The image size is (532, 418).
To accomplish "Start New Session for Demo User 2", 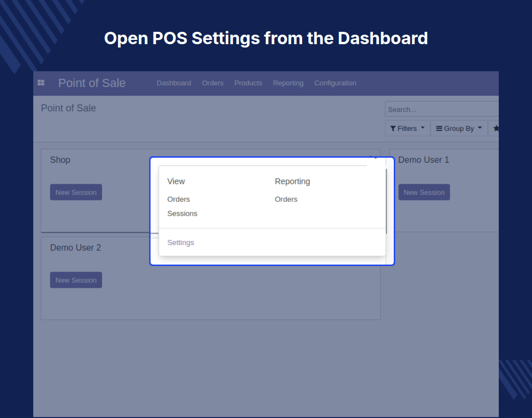I will [76, 280].
